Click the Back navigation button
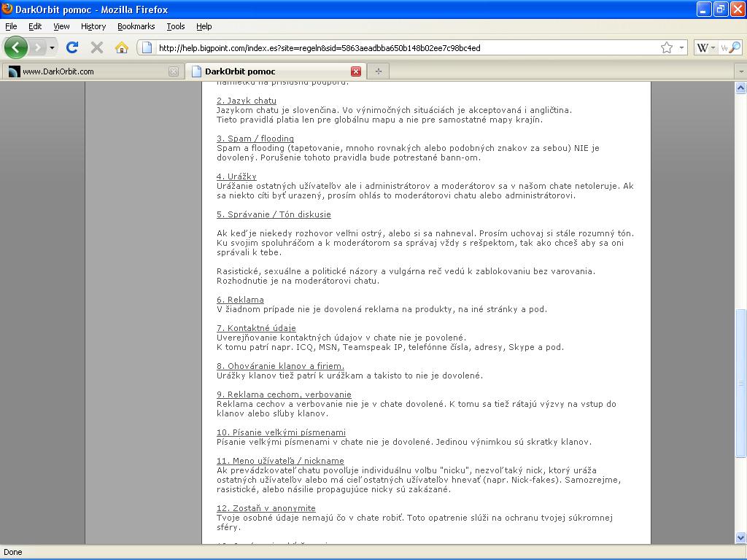 coord(16,47)
